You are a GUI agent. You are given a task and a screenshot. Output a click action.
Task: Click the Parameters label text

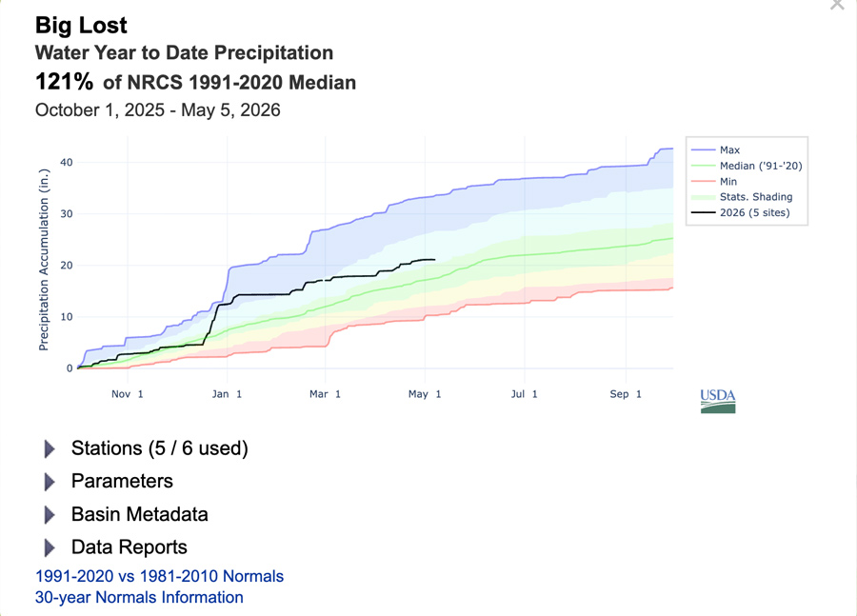click(122, 481)
